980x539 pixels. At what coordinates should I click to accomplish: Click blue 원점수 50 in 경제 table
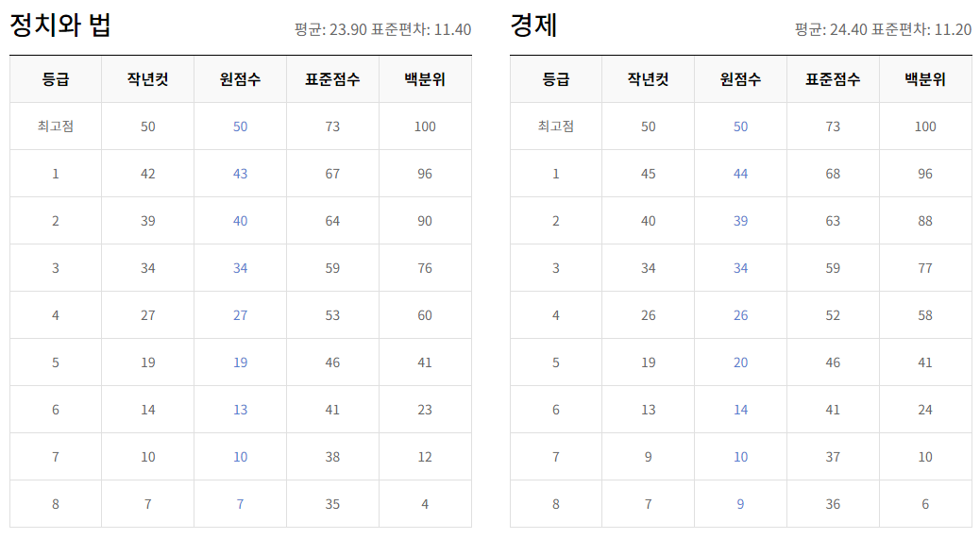click(x=740, y=126)
